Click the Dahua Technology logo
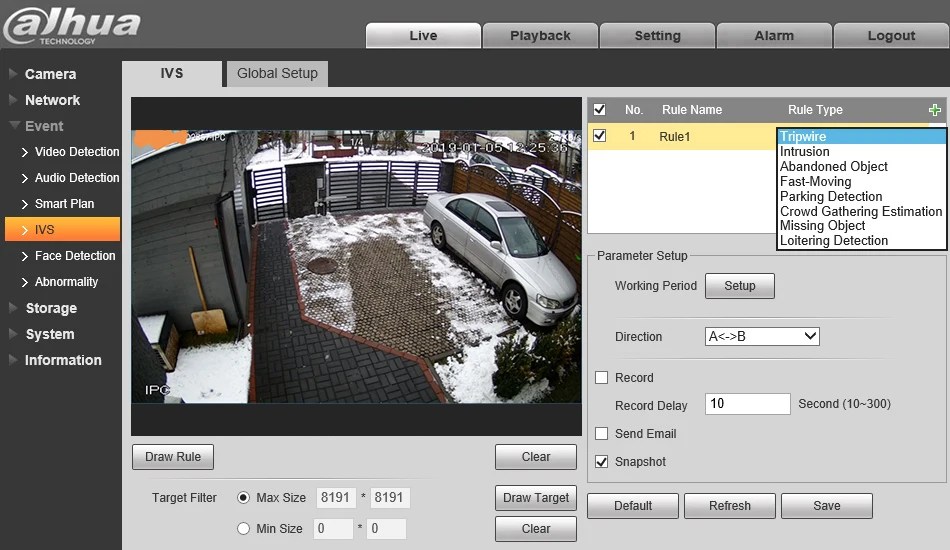 tap(71, 25)
